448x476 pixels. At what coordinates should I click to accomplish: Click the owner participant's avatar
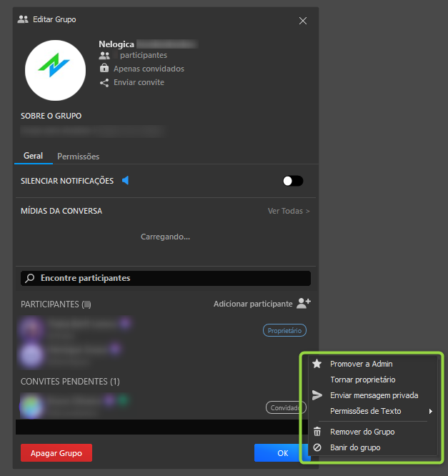point(31,329)
